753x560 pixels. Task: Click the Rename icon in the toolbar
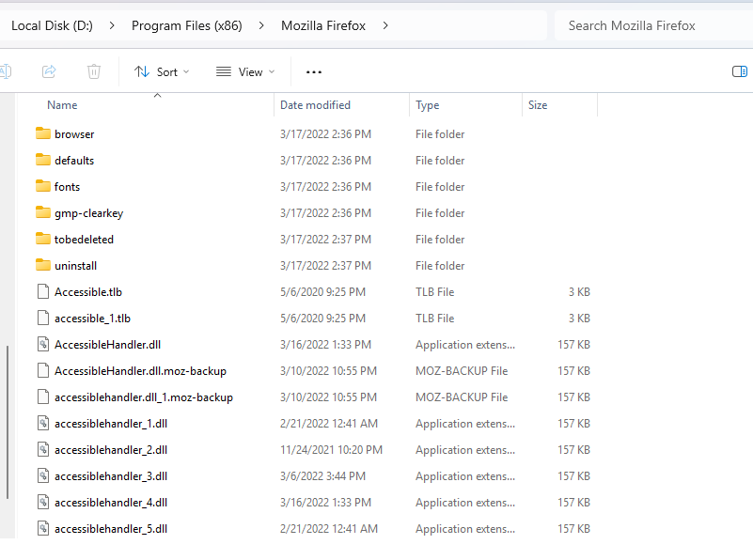tap(6, 71)
